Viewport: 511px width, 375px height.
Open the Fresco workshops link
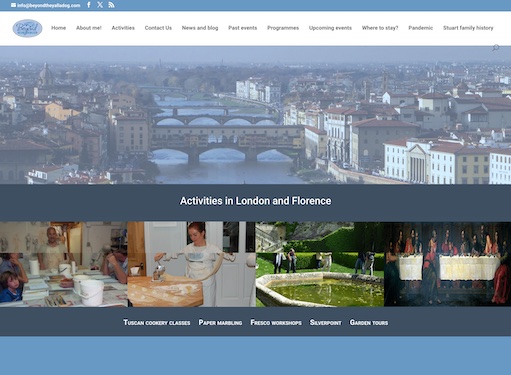pos(276,322)
